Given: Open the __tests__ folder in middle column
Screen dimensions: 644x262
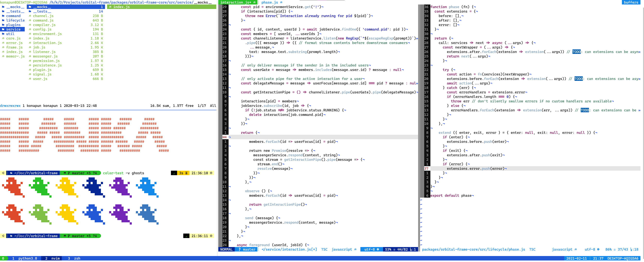Looking at the screenshot, I should pyautogui.click(x=42, y=11).
